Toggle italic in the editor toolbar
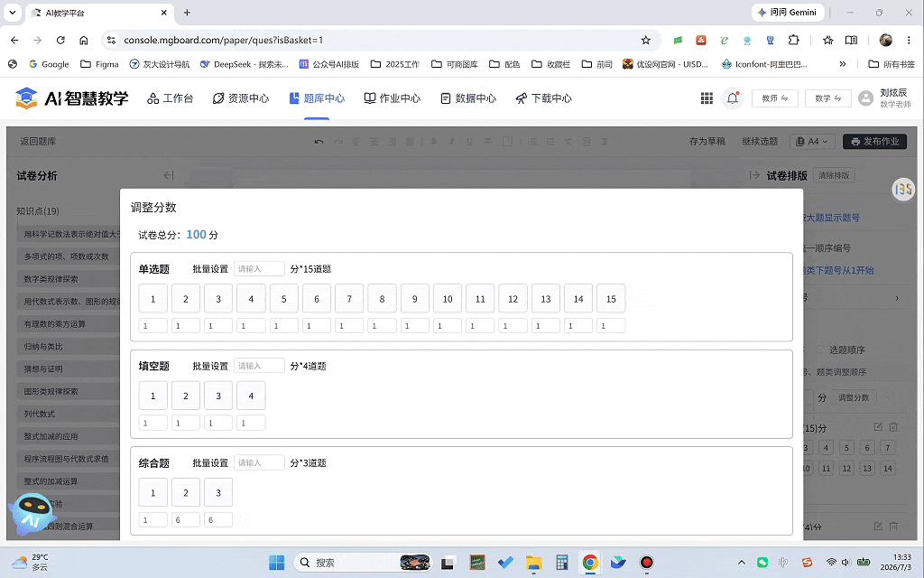924x578 pixels. [451, 142]
